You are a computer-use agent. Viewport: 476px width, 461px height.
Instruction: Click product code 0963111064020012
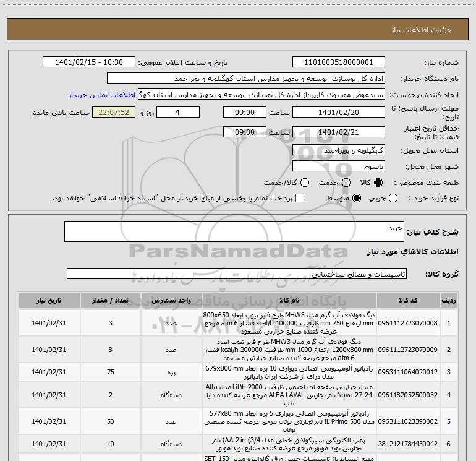tap(408, 372)
